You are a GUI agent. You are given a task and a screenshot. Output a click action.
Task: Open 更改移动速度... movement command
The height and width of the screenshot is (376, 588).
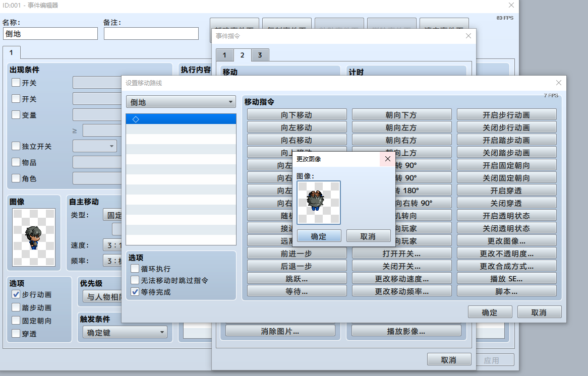pos(401,279)
